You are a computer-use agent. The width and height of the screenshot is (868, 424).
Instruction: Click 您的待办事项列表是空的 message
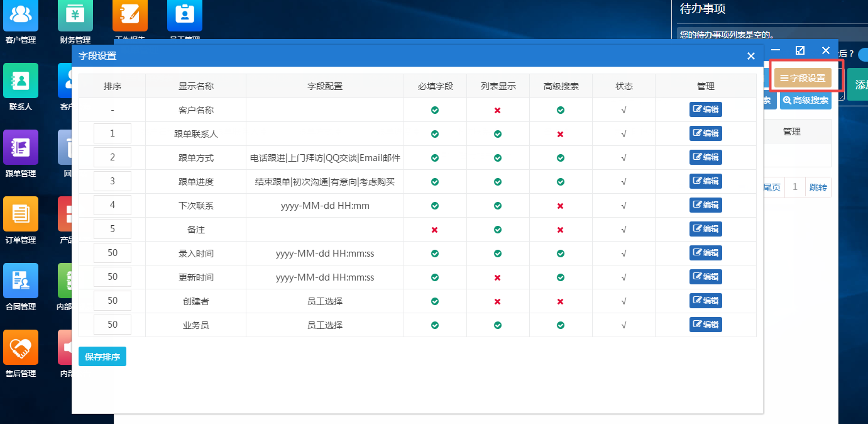727,35
